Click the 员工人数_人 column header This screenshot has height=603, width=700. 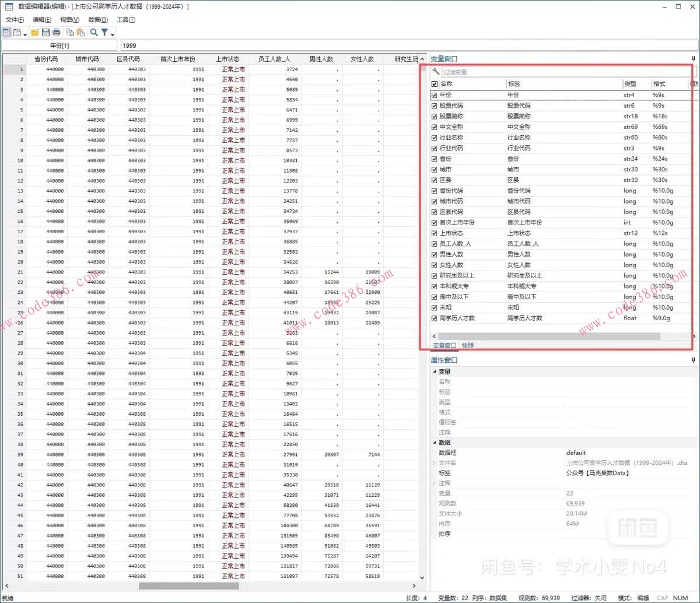[274, 59]
